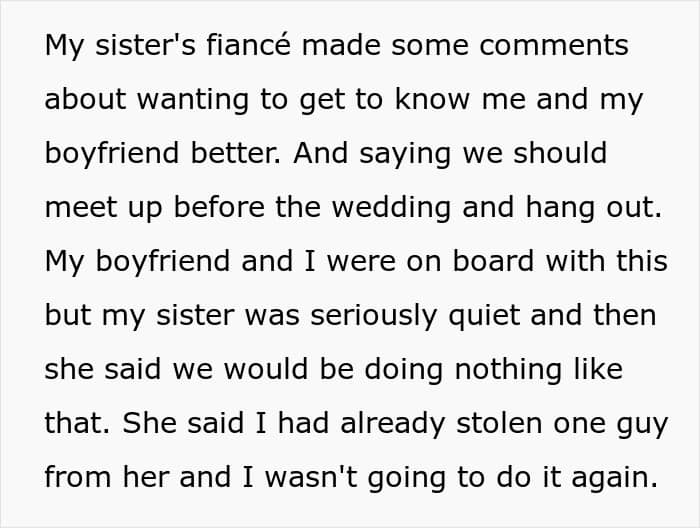Click the phrase "about wanting"
Screen dimensions: 700x528
tap(147, 100)
